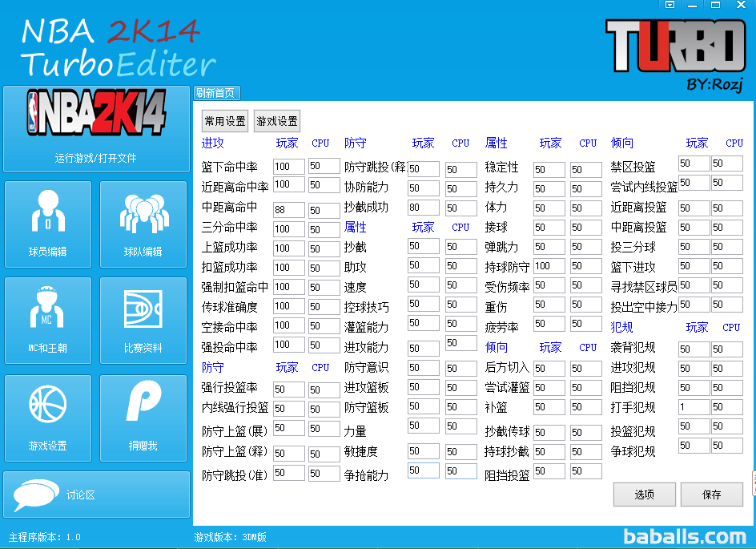756x549 pixels.
Task: Click the 空接命中率 CPU value field
Action: point(324,325)
